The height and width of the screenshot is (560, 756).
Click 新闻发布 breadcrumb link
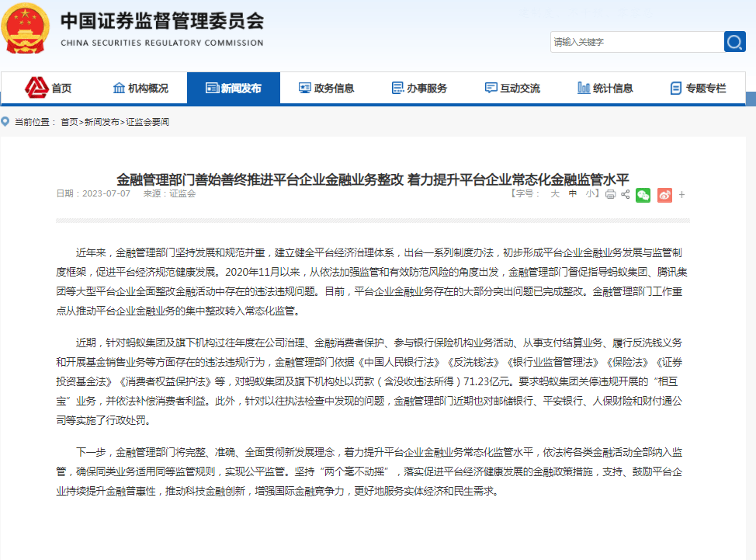point(102,123)
